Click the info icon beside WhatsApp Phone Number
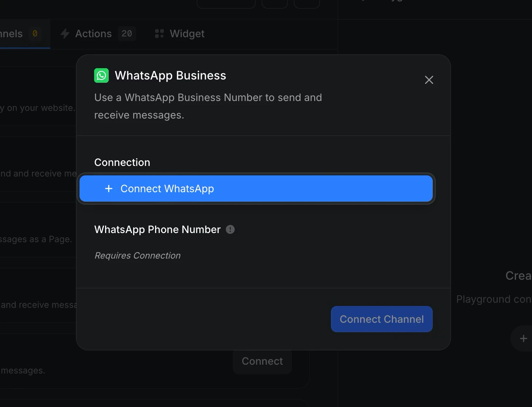Image resolution: width=532 pixels, height=407 pixels. [230, 229]
